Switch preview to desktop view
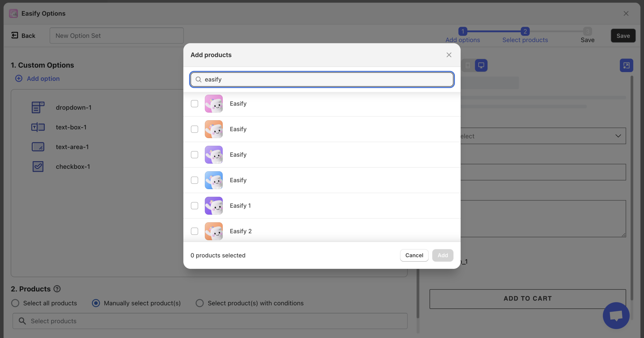The width and height of the screenshot is (644, 338). pyautogui.click(x=481, y=65)
